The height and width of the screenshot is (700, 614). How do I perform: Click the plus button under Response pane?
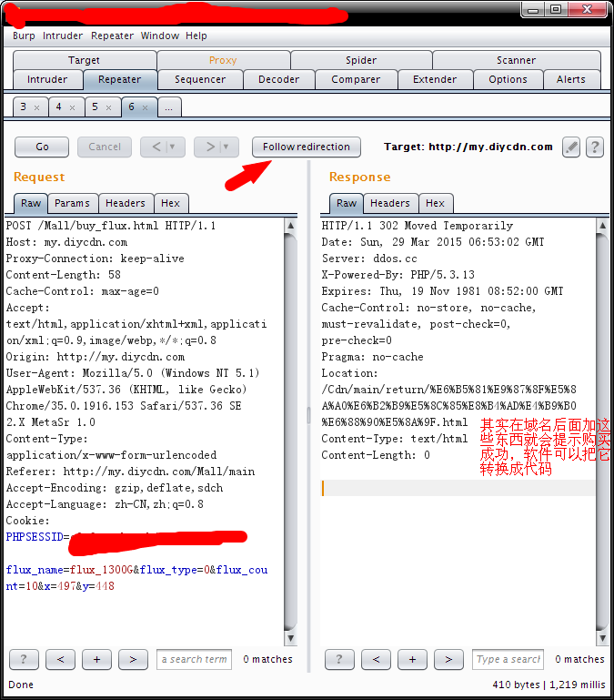pos(412,659)
